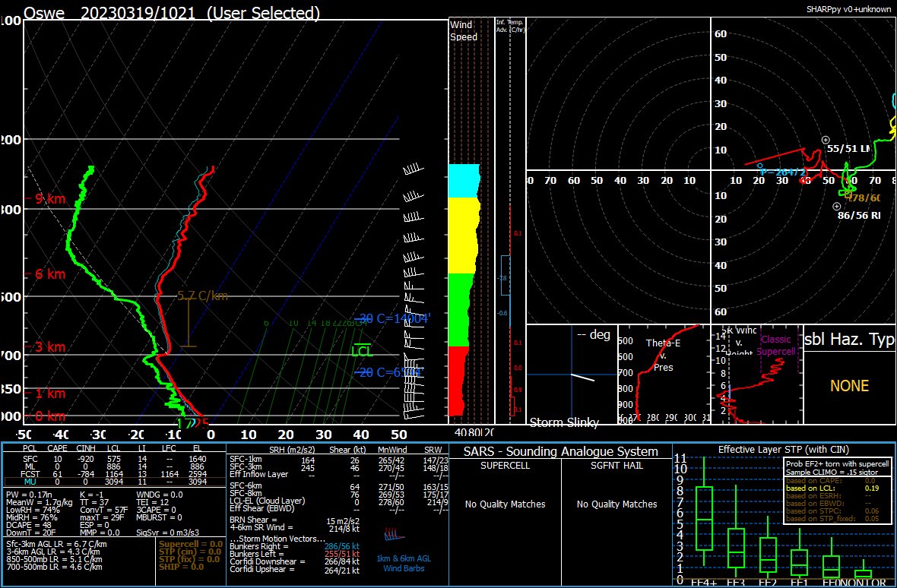This screenshot has width=897, height=588.
Task: Click the Theta-E v. Pres inset plot
Action: pos(664,375)
